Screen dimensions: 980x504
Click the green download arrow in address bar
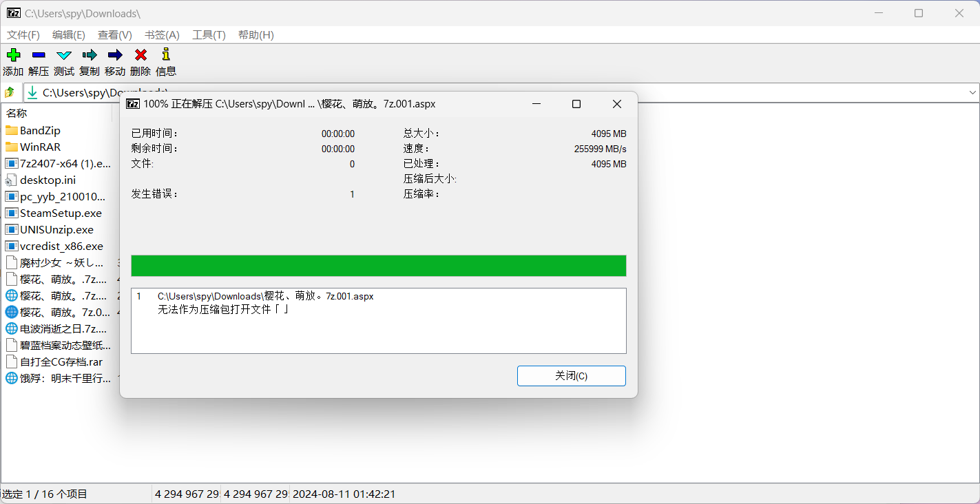[x=32, y=92]
